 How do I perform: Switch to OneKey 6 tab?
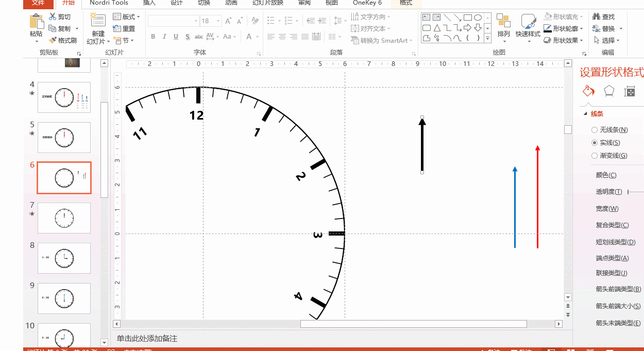click(367, 3)
